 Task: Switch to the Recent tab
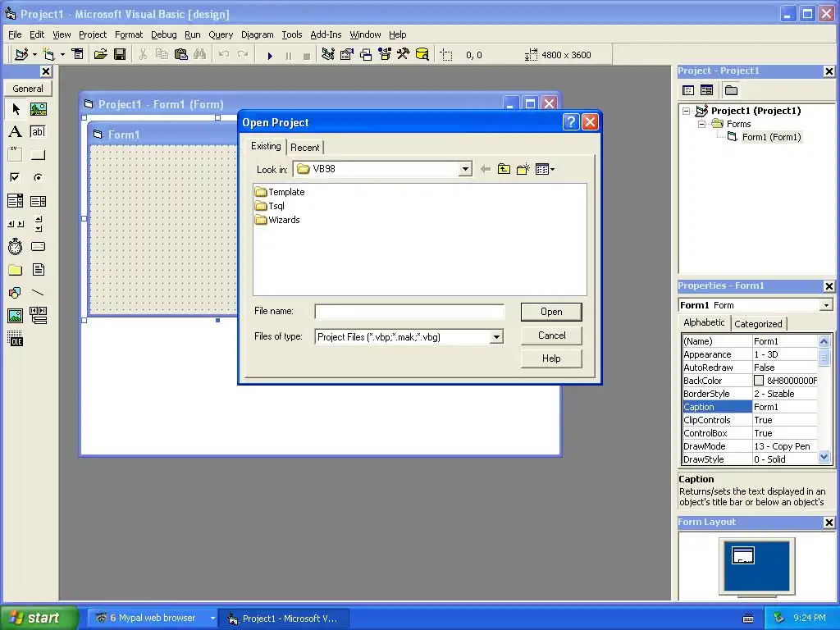[x=305, y=148]
